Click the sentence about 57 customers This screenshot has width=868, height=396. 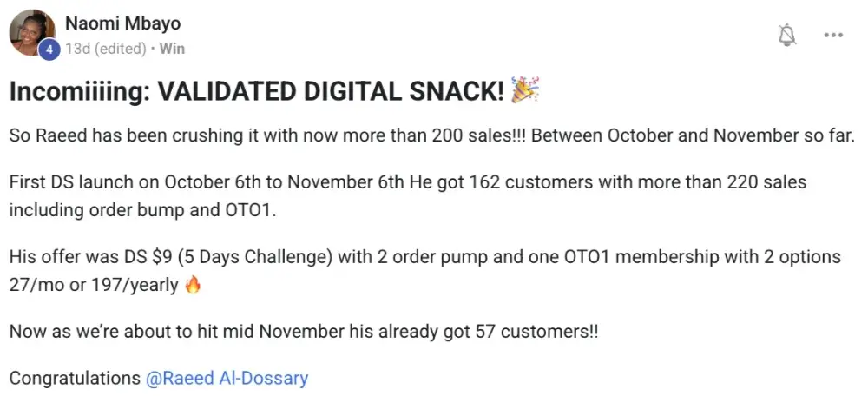pyautogui.click(x=304, y=332)
